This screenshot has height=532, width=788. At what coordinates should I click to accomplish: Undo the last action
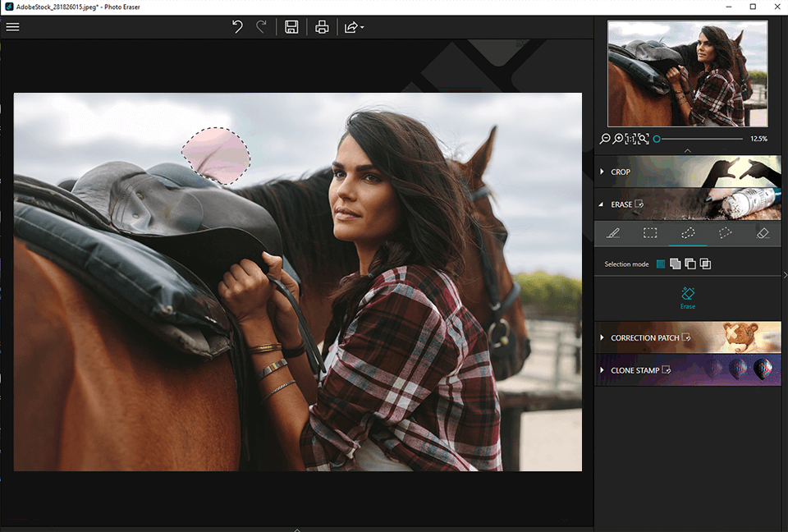[237, 27]
